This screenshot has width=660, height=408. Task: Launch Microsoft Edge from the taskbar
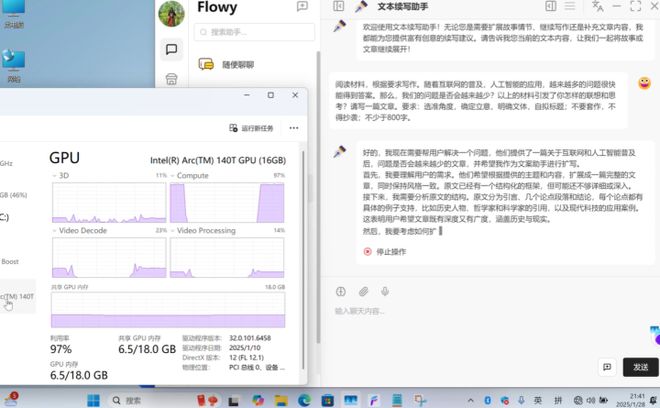(304, 400)
